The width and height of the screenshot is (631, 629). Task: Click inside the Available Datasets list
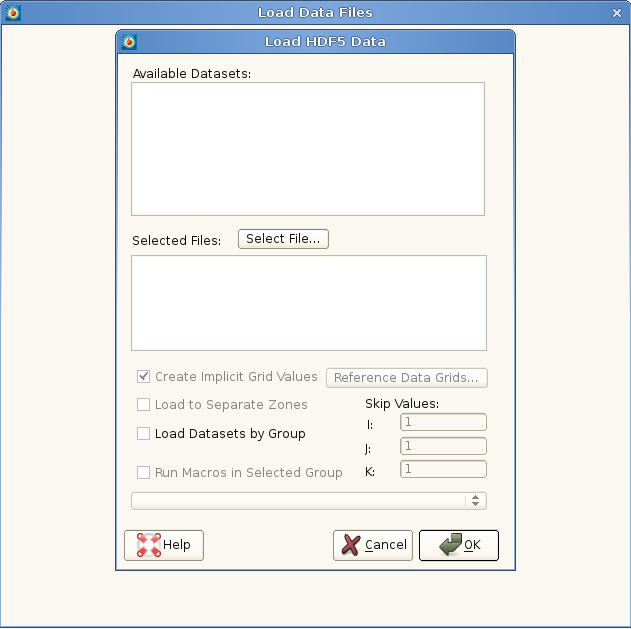click(x=308, y=149)
